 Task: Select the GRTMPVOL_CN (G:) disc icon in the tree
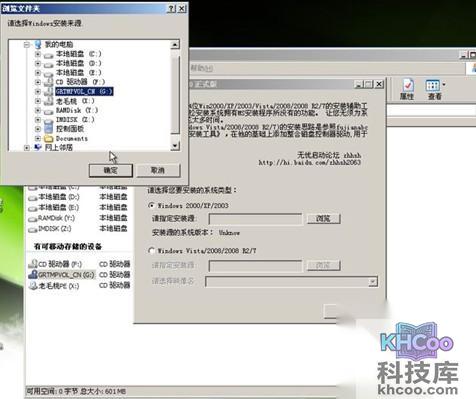(49, 91)
